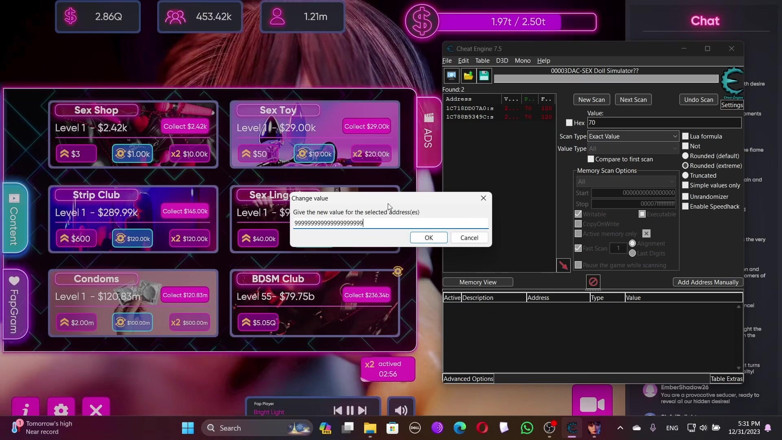
Task: Open the memory region All dropdown
Action: coord(626,182)
